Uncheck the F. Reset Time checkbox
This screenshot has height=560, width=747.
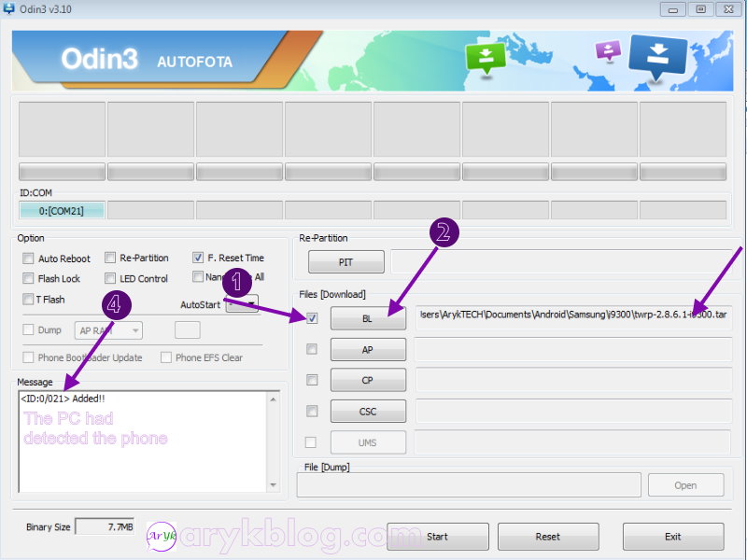(x=198, y=258)
